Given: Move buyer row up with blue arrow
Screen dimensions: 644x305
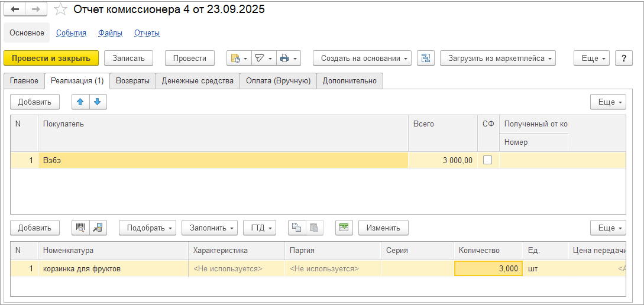Looking at the screenshot, I should (x=80, y=102).
